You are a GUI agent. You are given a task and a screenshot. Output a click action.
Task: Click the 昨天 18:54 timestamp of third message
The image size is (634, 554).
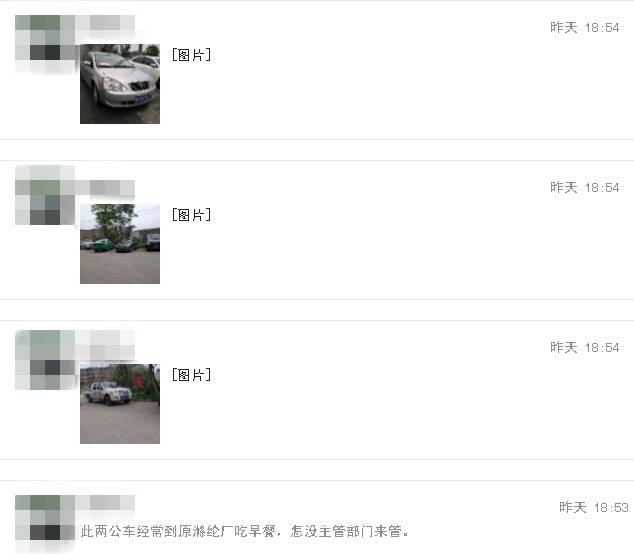(x=585, y=347)
